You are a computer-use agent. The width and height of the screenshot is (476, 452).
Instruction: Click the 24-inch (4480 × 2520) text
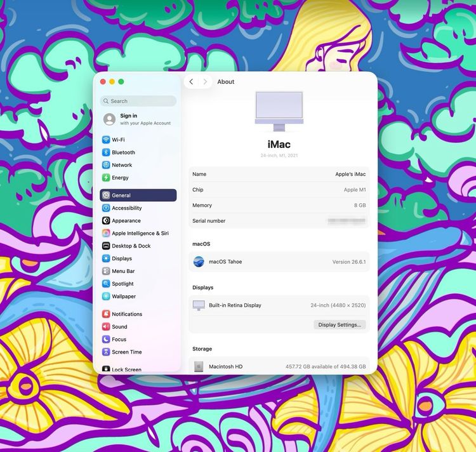[x=338, y=305]
